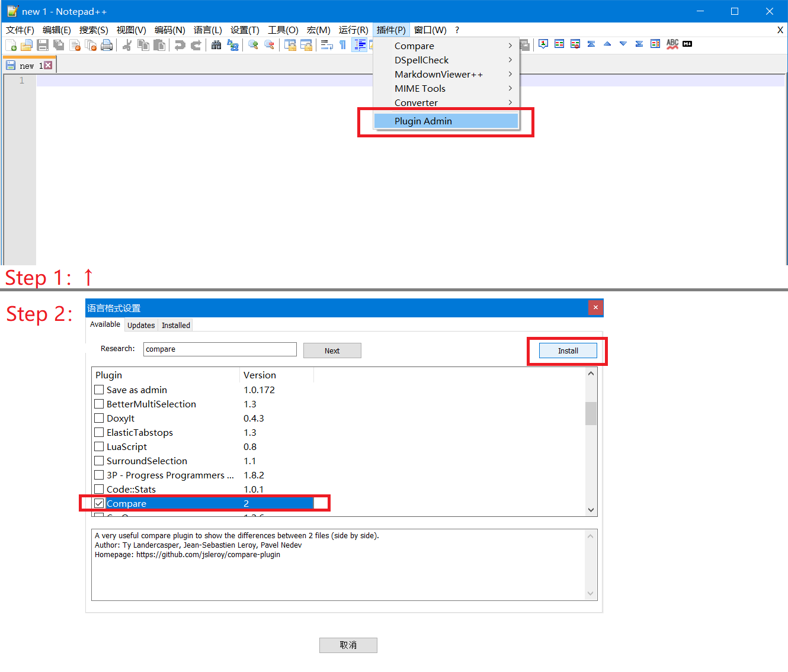Image resolution: width=788 pixels, height=672 pixels.
Task: Click the Install button
Action: 567,350
